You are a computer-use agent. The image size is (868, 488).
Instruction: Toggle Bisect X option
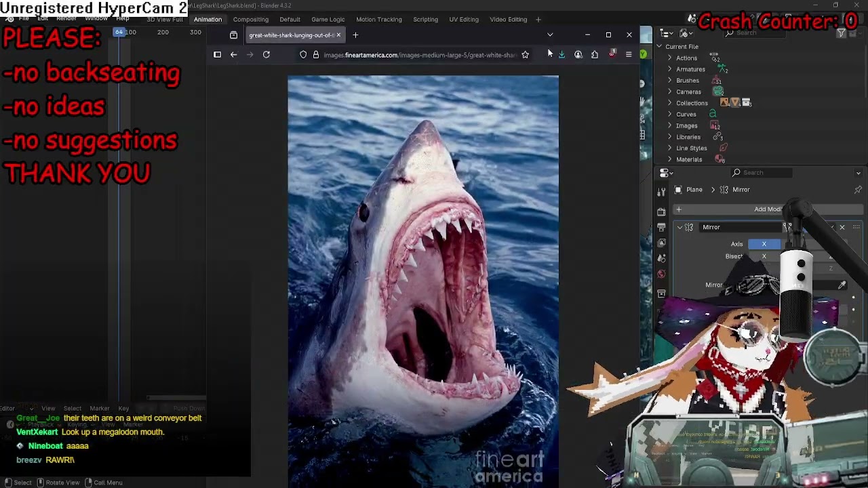pos(764,257)
